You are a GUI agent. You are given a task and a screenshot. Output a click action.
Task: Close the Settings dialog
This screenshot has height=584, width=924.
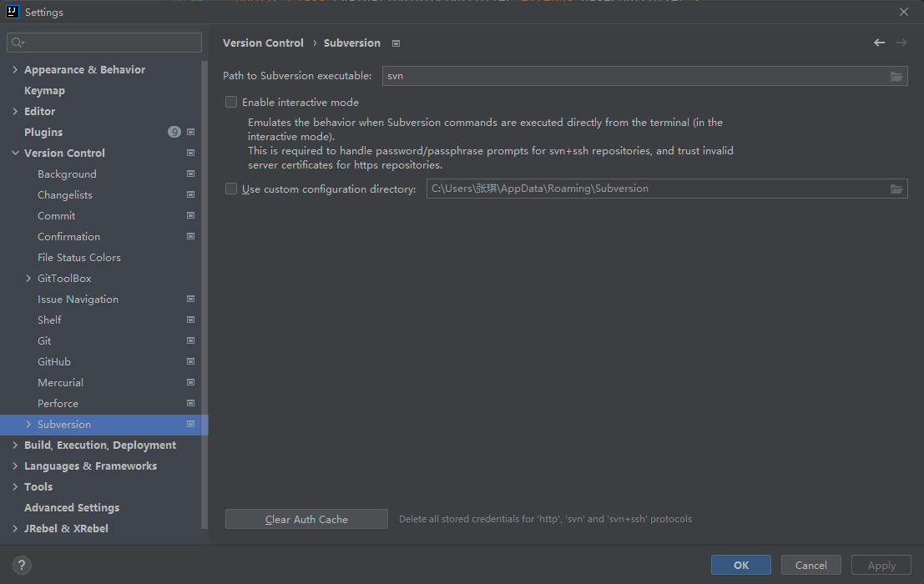click(x=903, y=12)
